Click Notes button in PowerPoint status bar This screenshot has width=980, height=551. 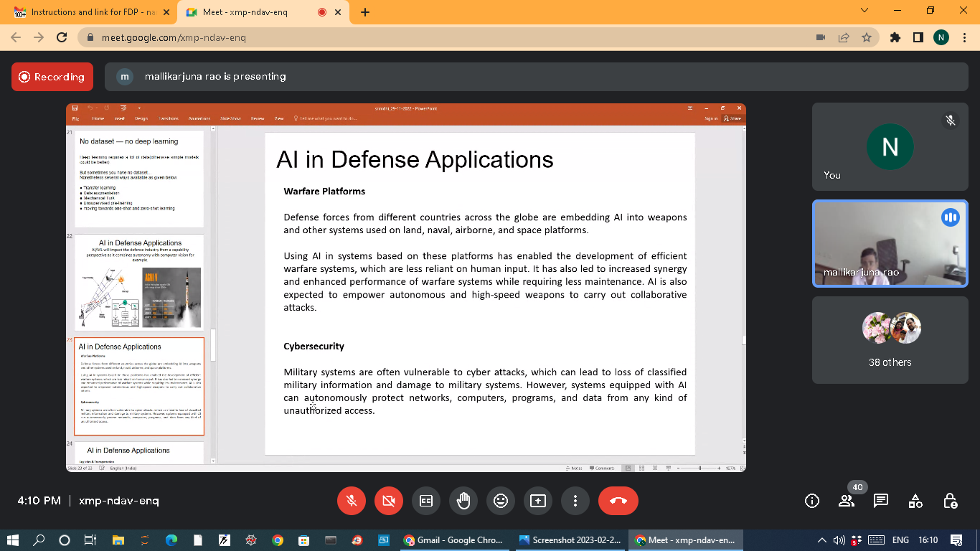point(574,468)
